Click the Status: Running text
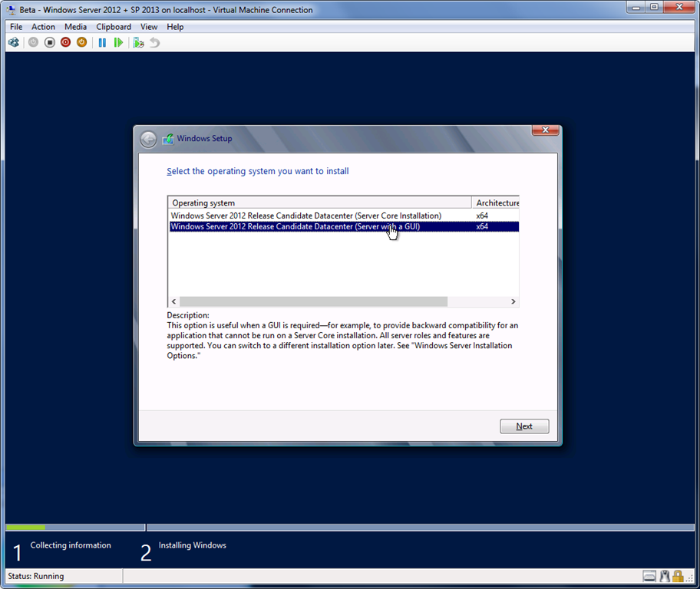Screen dimensions: 700x589 (36, 576)
